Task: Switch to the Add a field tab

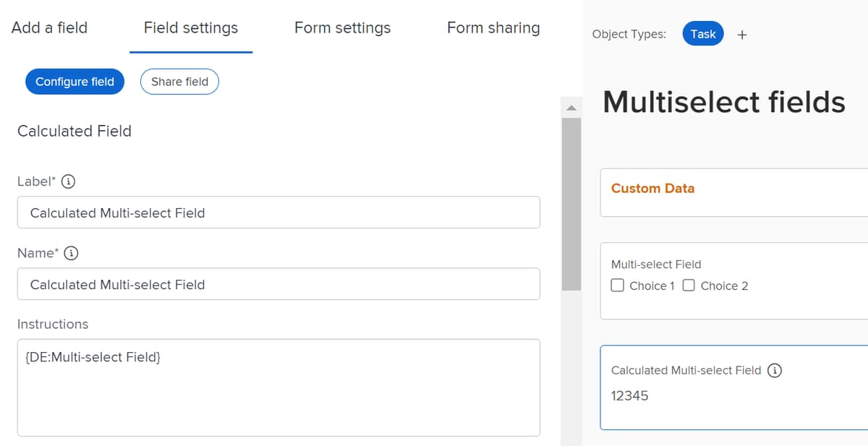Action: [49, 27]
